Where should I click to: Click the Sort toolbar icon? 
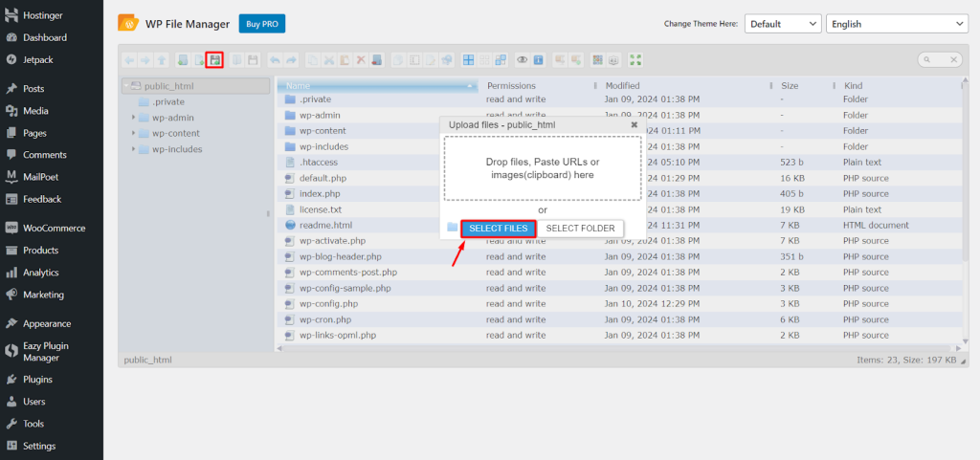click(x=613, y=60)
